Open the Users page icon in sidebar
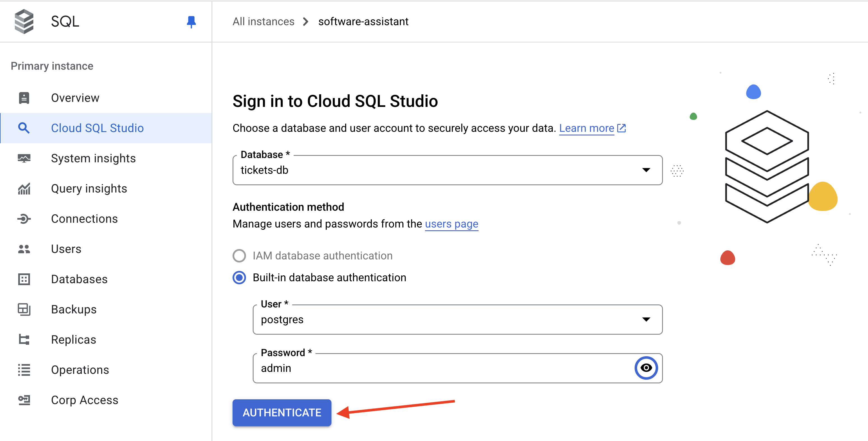 [24, 249]
